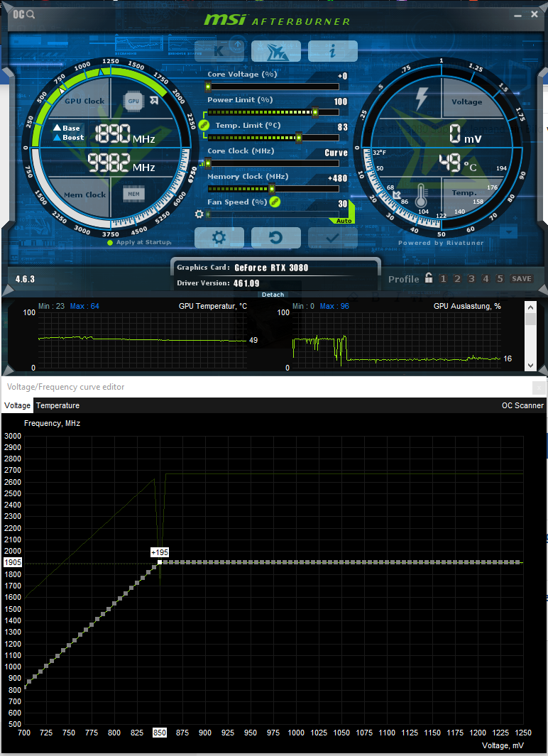Click the 1905 frequency axis label
548x756 pixels.
[13, 563]
